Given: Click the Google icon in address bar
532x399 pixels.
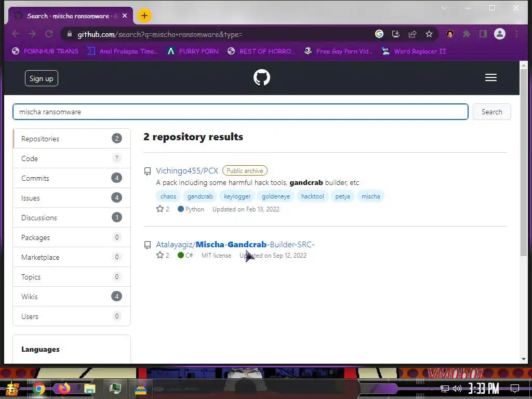Looking at the screenshot, I should [x=379, y=34].
